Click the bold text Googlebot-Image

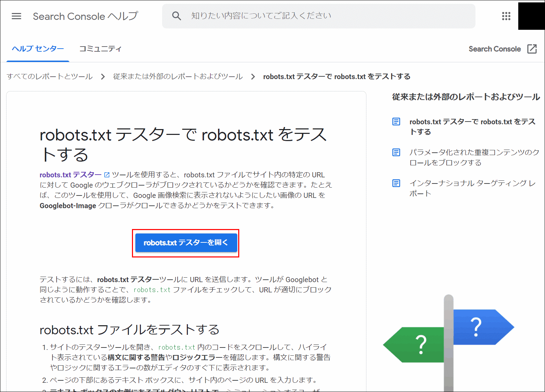(68, 206)
